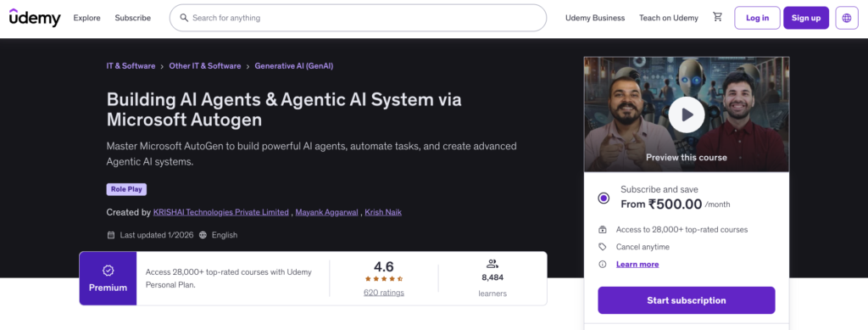Open the Subscribe nav item
This screenshot has width=868, height=330.
(x=133, y=18)
